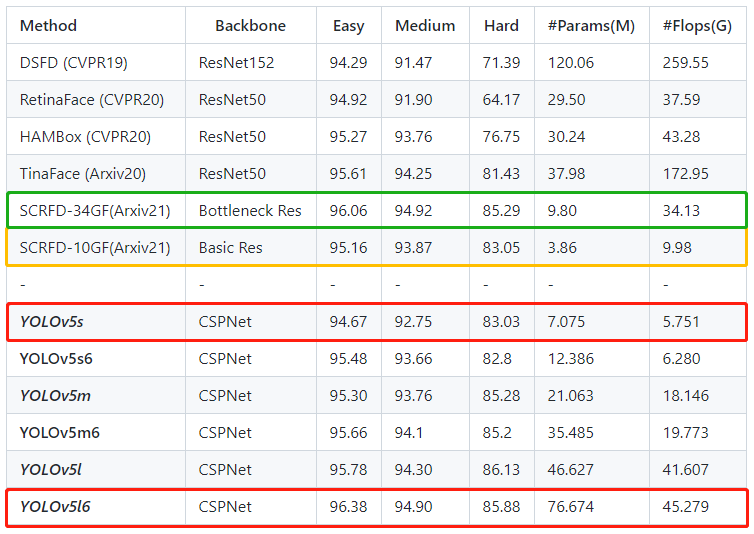
Task: Click the #Flops(G) column header
Action: coord(697,25)
